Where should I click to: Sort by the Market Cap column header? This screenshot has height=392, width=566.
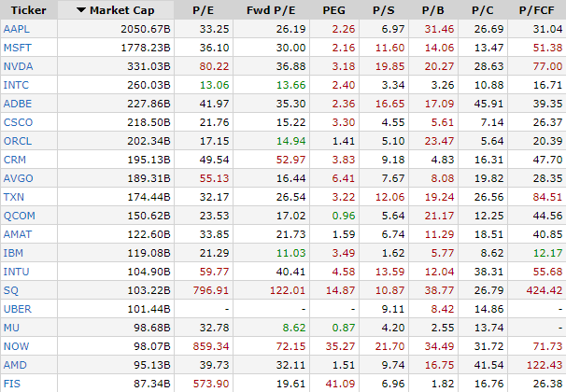(x=116, y=10)
